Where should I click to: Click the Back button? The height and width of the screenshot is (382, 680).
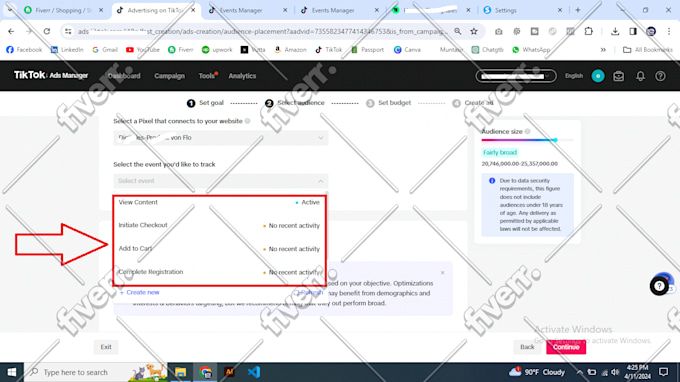click(x=527, y=347)
